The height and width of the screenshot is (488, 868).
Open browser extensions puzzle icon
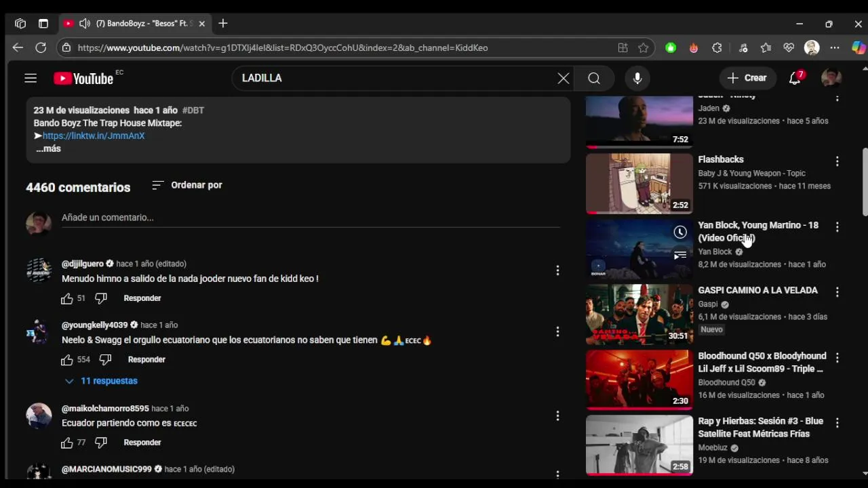pos(717,47)
